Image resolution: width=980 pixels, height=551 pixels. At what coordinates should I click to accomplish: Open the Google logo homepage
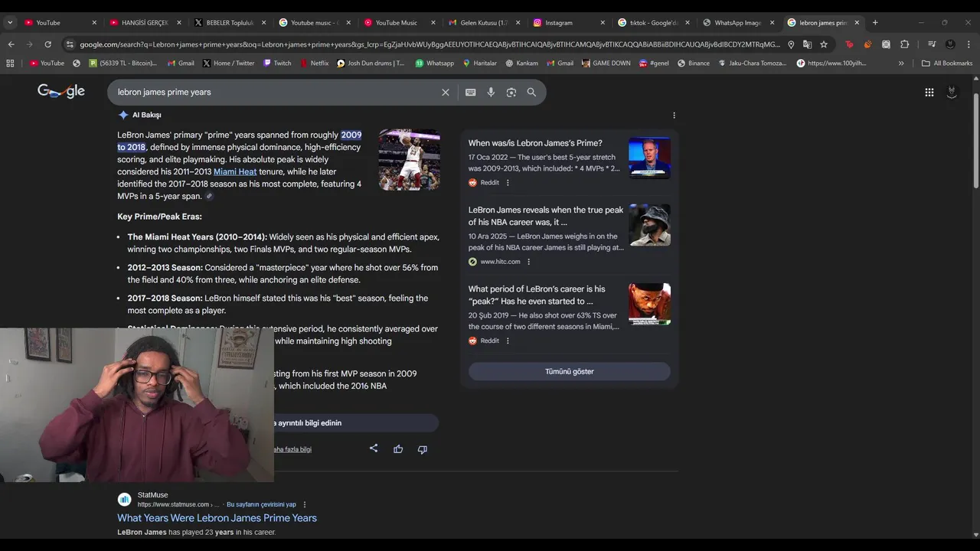click(x=61, y=91)
